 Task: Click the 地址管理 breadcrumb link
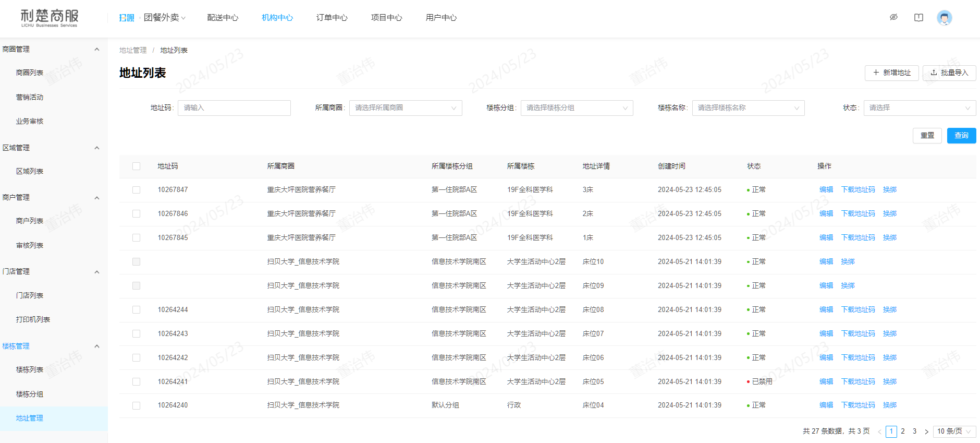click(133, 51)
